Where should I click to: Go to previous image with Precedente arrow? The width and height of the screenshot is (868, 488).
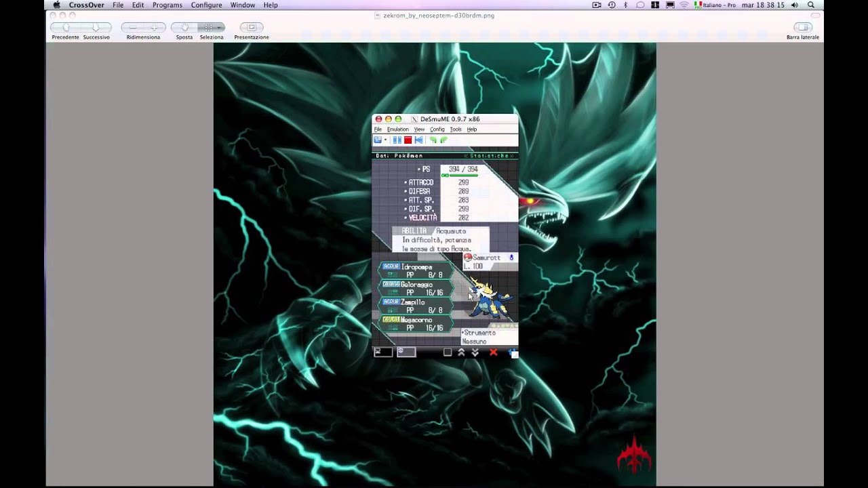tap(66, 27)
